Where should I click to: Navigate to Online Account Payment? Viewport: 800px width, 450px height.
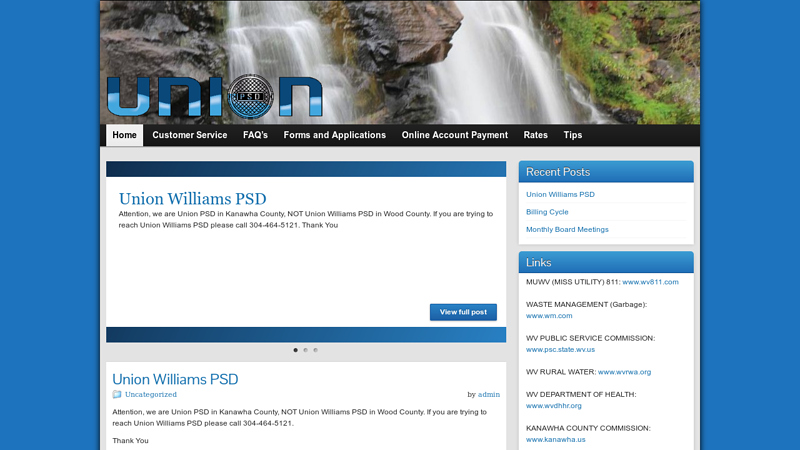tap(455, 135)
